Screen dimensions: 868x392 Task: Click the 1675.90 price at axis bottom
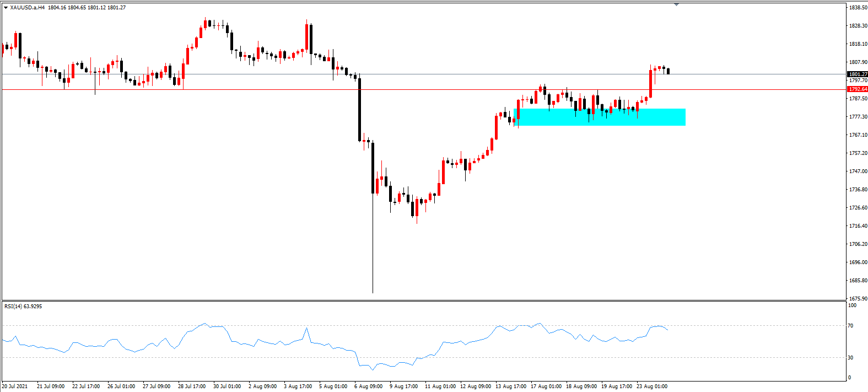[858, 299]
